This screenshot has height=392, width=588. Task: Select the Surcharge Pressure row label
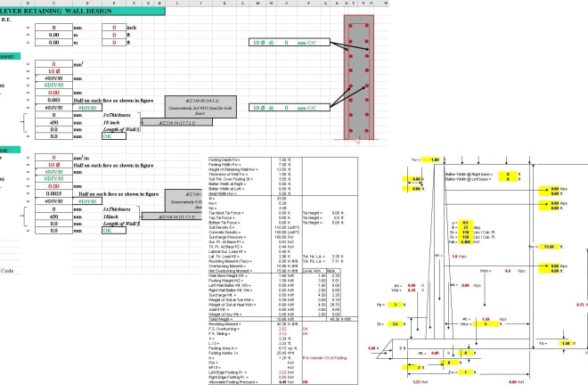point(227,238)
